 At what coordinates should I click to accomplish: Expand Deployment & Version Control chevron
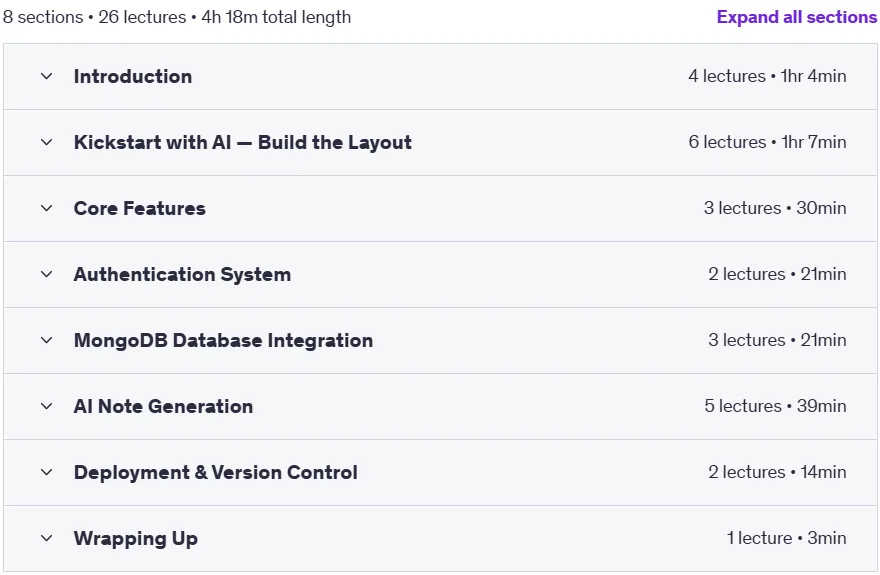coord(47,472)
